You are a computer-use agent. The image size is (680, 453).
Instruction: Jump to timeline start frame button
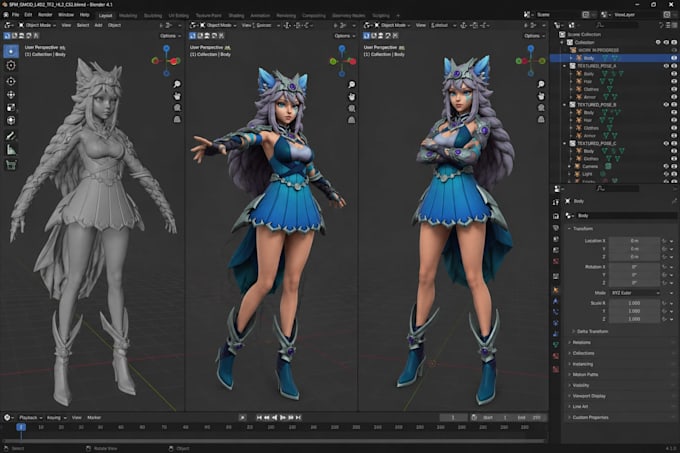click(x=259, y=417)
